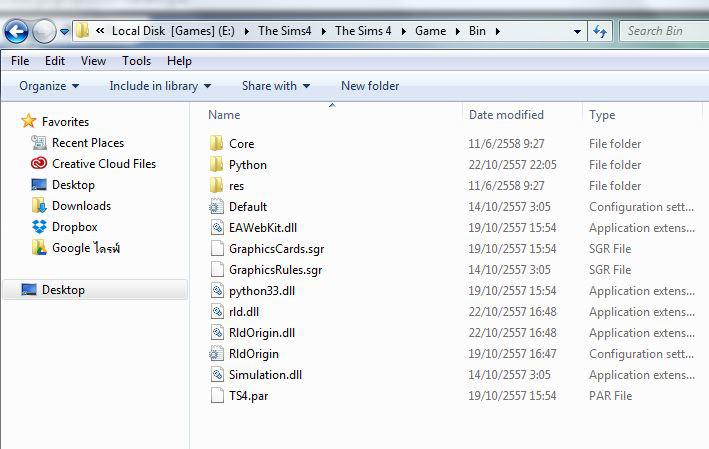Expand arrow after Bin breadcrumb
The image size is (709, 449).
click(498, 31)
